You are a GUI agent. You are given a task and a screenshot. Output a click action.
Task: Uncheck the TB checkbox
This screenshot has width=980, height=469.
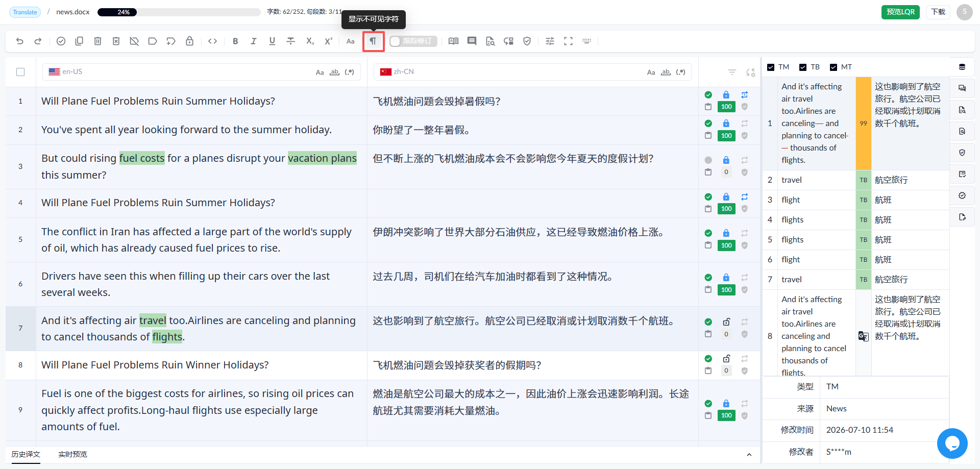(803, 67)
